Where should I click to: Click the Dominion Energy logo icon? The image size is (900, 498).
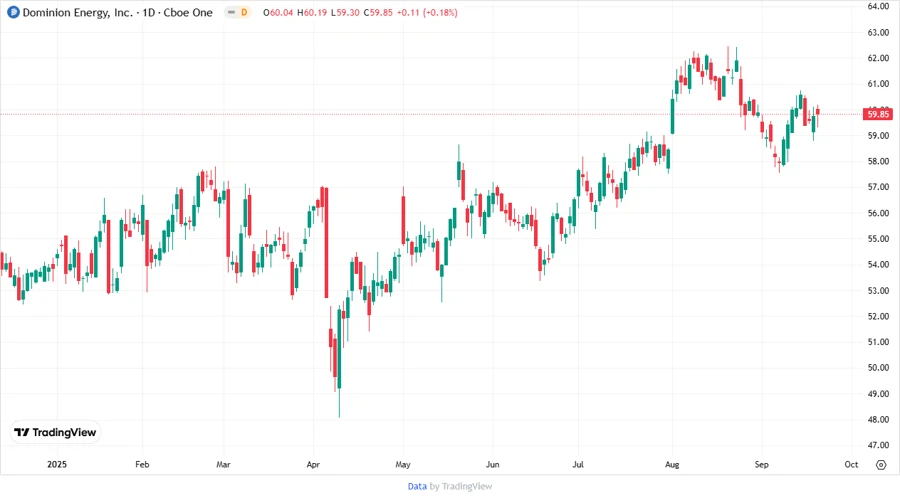13,12
